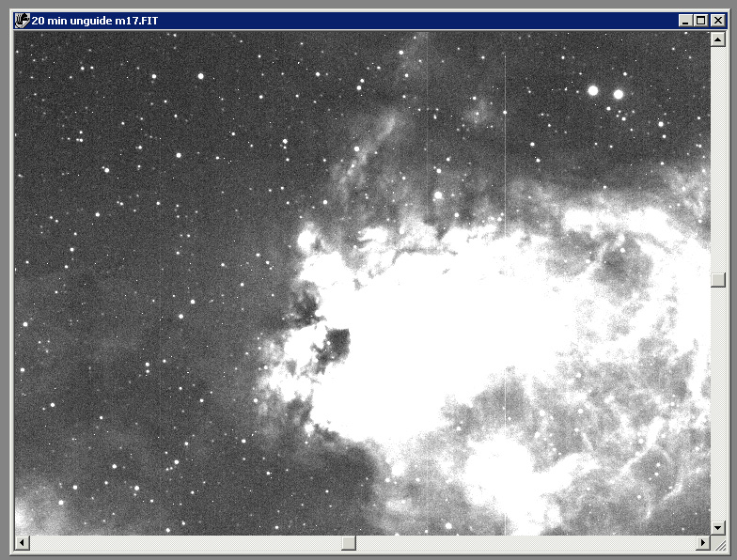Click the application icon in title bar
This screenshot has height=560, width=737.
click(x=23, y=21)
